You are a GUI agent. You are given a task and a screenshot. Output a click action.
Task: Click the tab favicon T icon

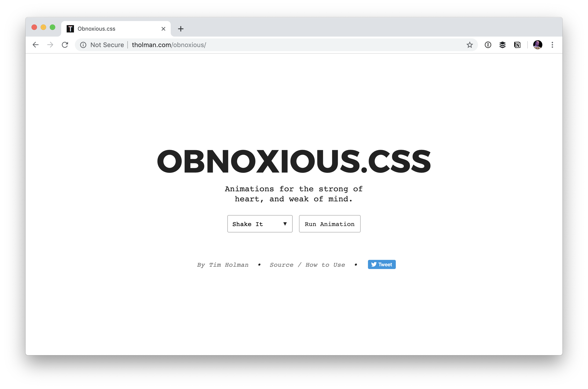click(69, 29)
